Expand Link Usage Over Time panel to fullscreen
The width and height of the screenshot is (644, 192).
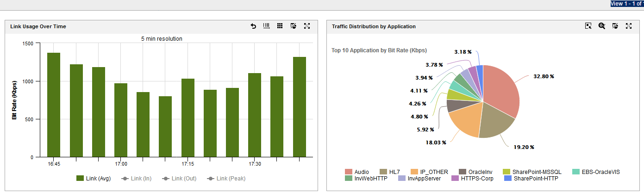point(306,26)
